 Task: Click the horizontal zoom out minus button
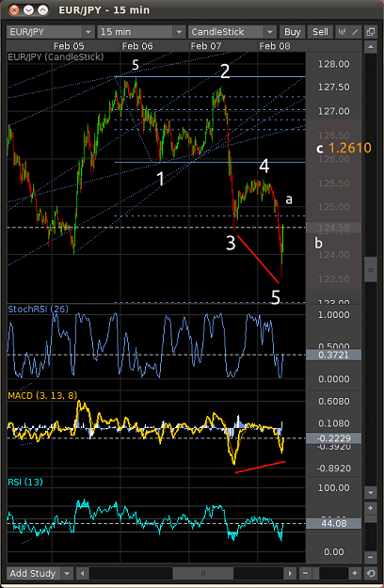[x=306, y=573]
